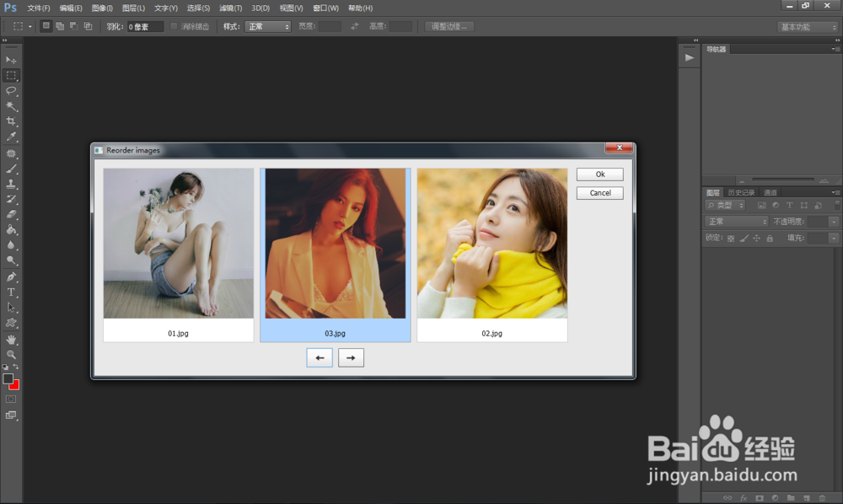This screenshot has width=843, height=504.
Task: Choose Subtract from selection mode
Action: pyautogui.click(x=73, y=26)
